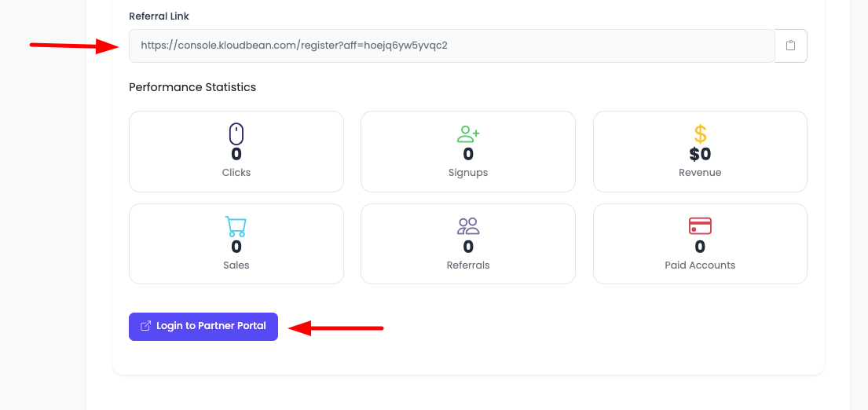Click the external-link icon in Partner Portal button
Image resolution: width=868 pixels, height=410 pixels.
pyautogui.click(x=145, y=327)
